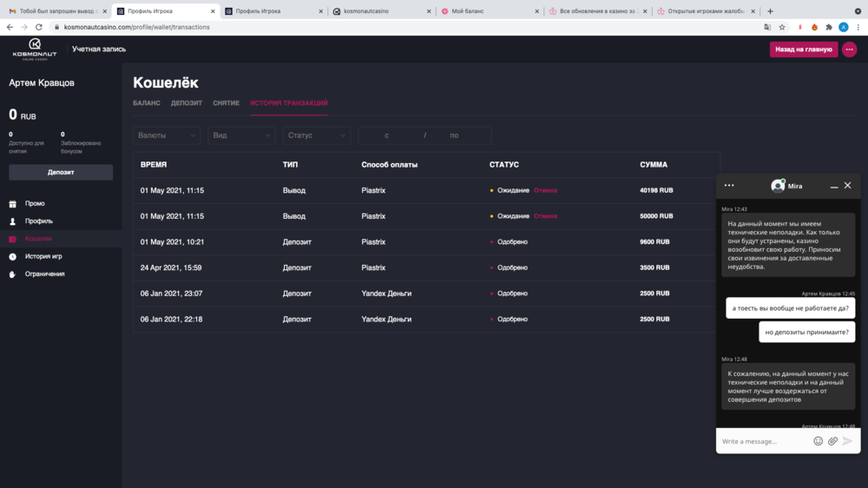The height and width of the screenshot is (488, 868).
Task: Expand the Вид dropdown filter
Action: (x=241, y=135)
